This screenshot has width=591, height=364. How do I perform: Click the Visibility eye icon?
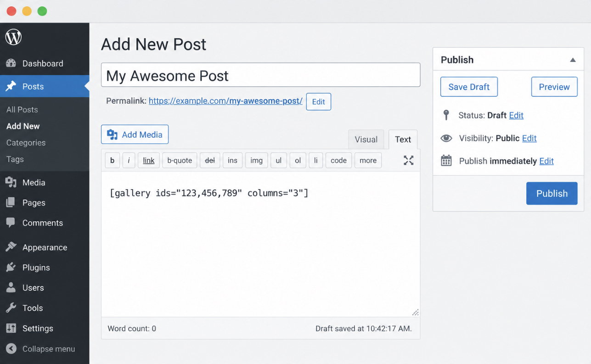[x=446, y=138]
